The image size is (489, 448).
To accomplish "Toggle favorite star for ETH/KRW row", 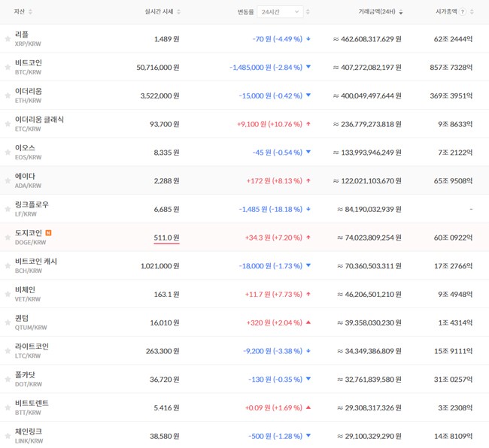I will [8, 95].
